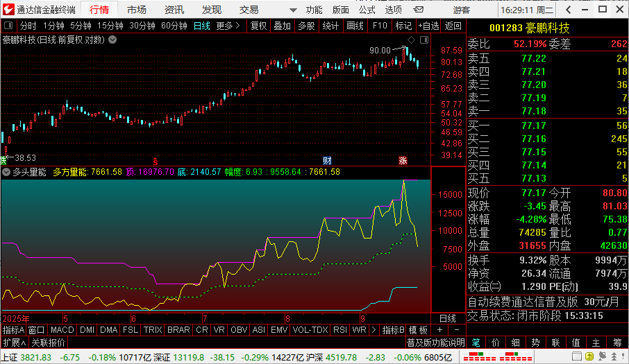
Task: Expand the title bar down-triangle menu
Action: [293, 10]
